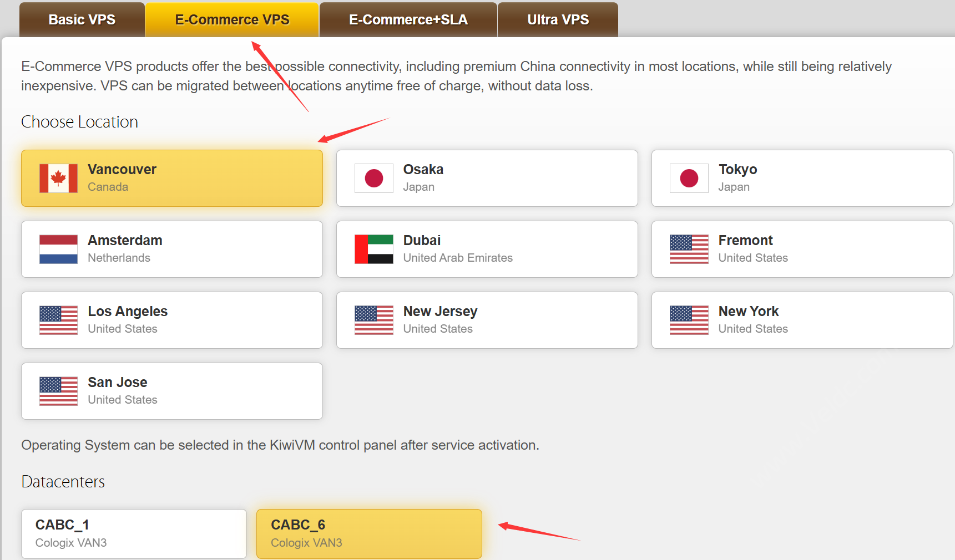955x560 pixels.
Task: Switch to the Basic VPS tab
Action: [82, 19]
